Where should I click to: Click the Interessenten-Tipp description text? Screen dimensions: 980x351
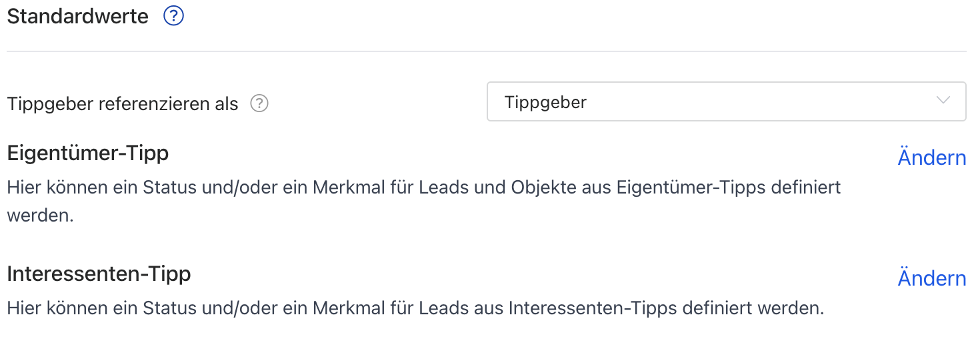tap(415, 308)
